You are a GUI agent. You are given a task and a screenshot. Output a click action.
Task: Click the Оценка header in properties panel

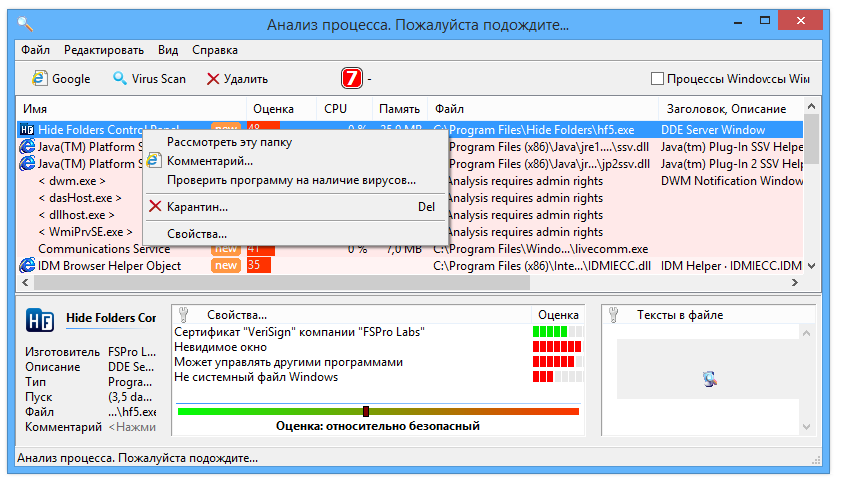(558, 315)
